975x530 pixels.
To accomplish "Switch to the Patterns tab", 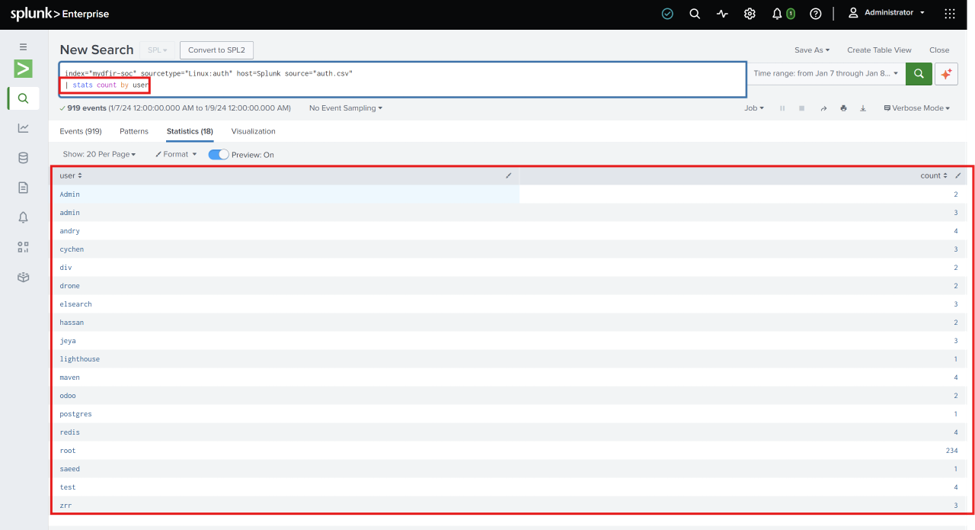I will [x=134, y=131].
